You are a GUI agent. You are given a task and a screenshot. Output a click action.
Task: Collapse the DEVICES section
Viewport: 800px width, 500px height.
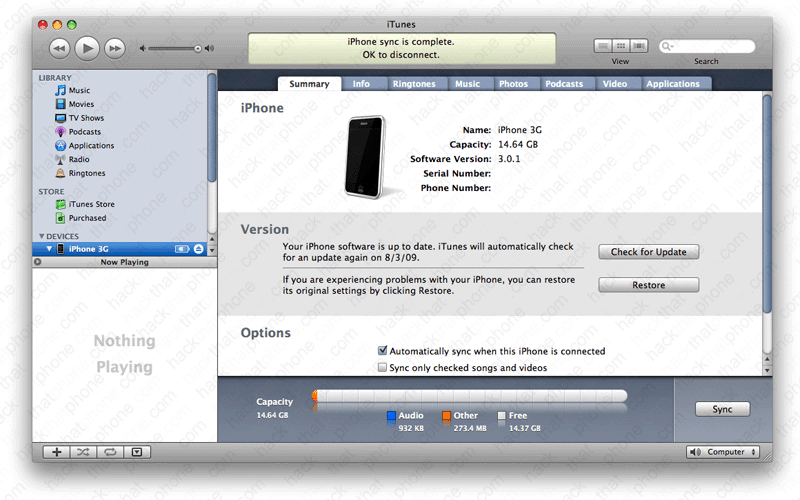click(41, 236)
